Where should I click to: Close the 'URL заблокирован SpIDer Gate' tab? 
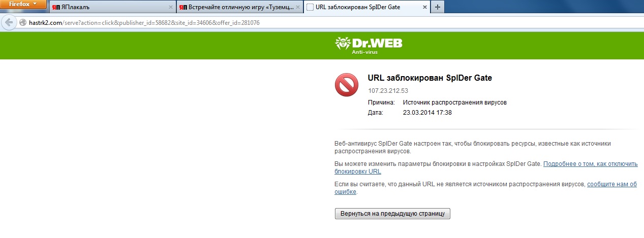click(x=425, y=8)
